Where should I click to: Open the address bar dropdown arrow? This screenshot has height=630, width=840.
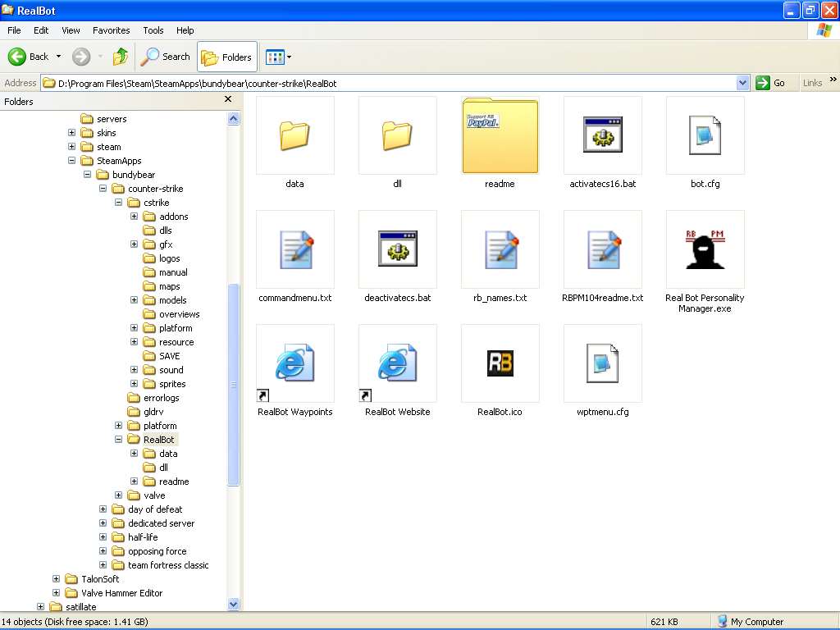point(742,83)
